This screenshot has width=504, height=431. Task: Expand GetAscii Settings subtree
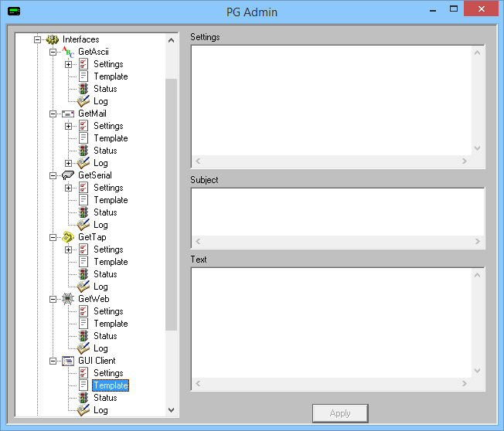pyautogui.click(x=68, y=65)
